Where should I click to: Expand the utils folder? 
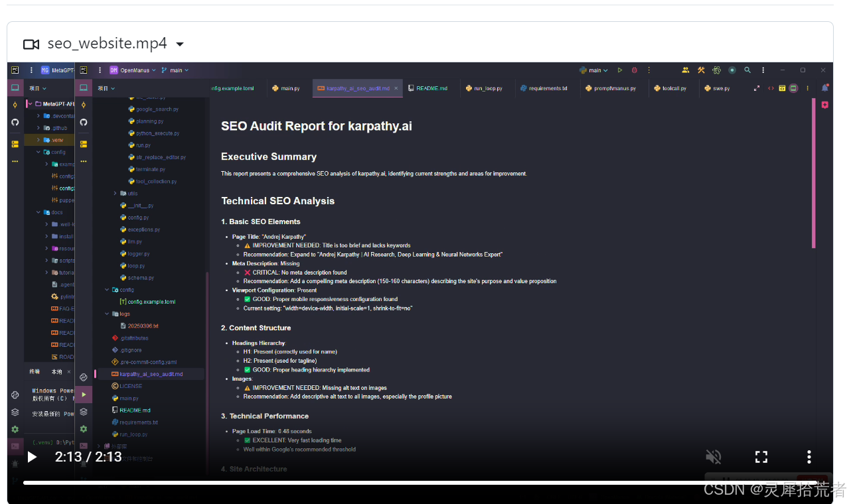pos(116,194)
